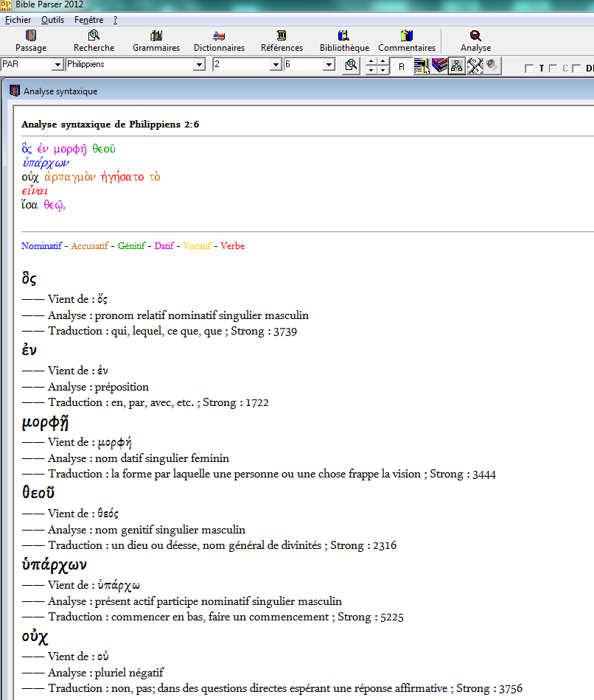
Task: Open the ? help menu
Action: click(115, 20)
